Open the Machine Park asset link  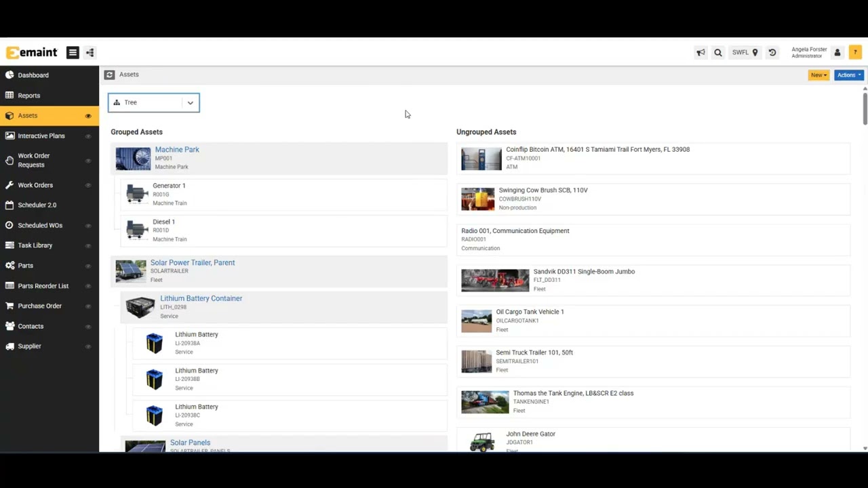pos(177,149)
